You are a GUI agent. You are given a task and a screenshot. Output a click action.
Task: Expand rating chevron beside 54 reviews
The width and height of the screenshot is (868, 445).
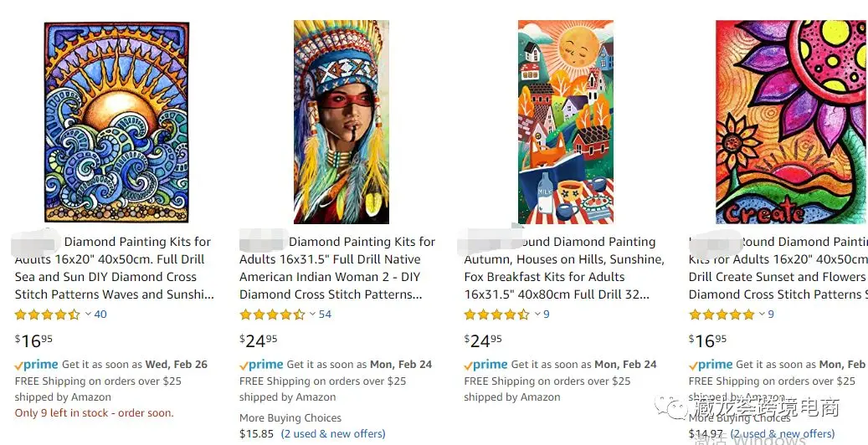pos(312,315)
